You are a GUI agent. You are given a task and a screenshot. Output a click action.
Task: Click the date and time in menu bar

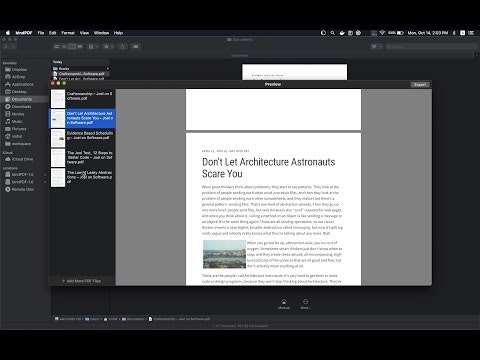tap(428, 33)
